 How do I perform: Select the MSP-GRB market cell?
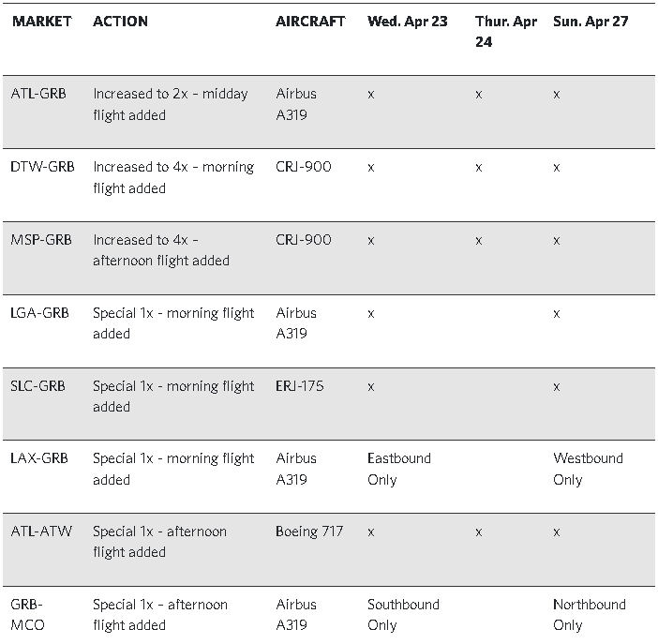tap(41, 240)
